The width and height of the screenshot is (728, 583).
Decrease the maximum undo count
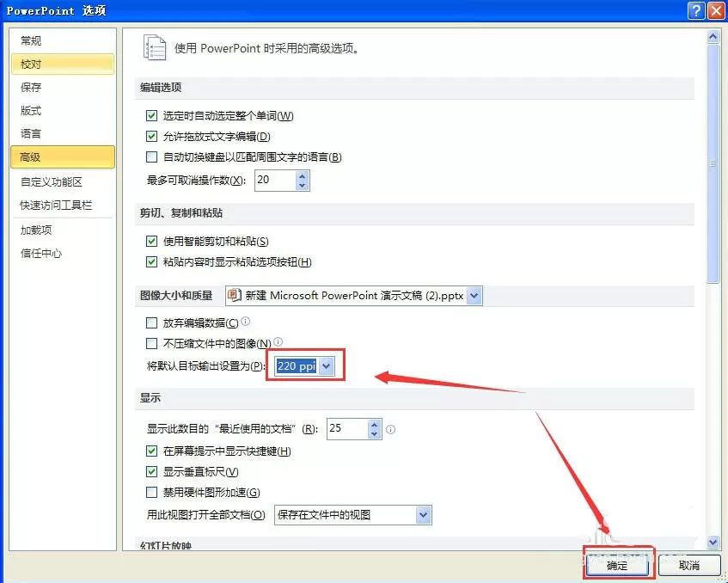(303, 185)
